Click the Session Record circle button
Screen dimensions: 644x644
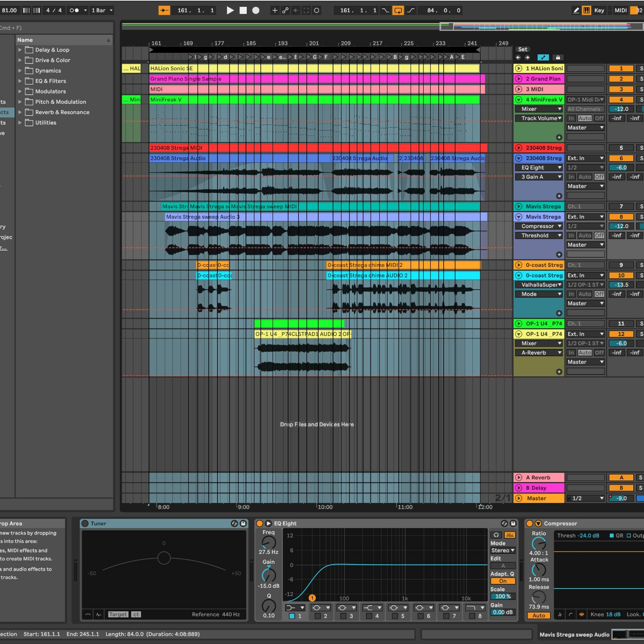(317, 10)
